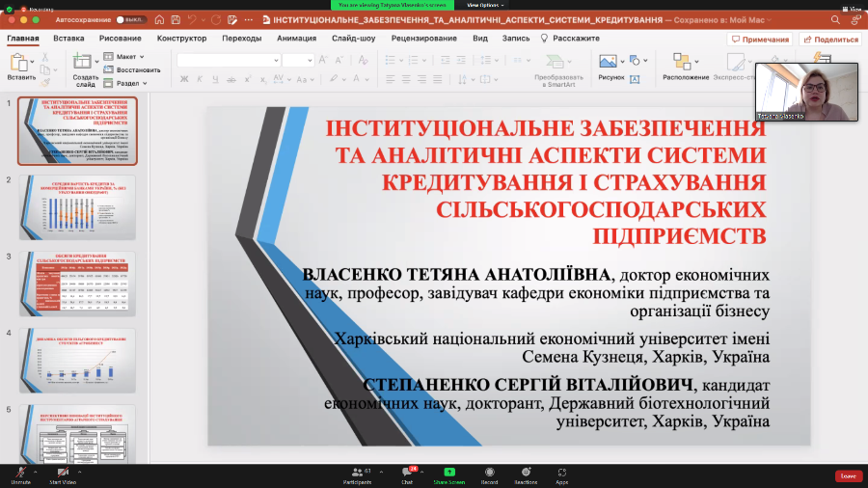868x488 pixels.
Task: Click the green Share Screen icon
Action: (448, 472)
